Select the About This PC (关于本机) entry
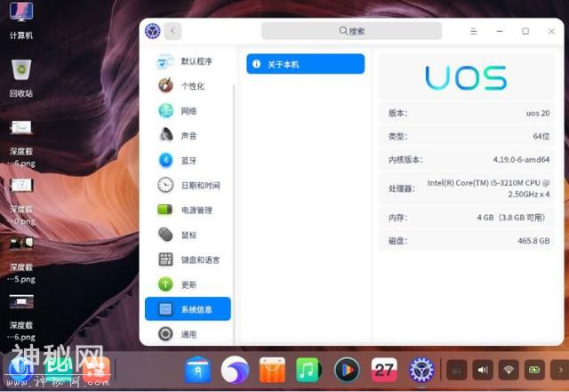569x392 pixels. [306, 64]
